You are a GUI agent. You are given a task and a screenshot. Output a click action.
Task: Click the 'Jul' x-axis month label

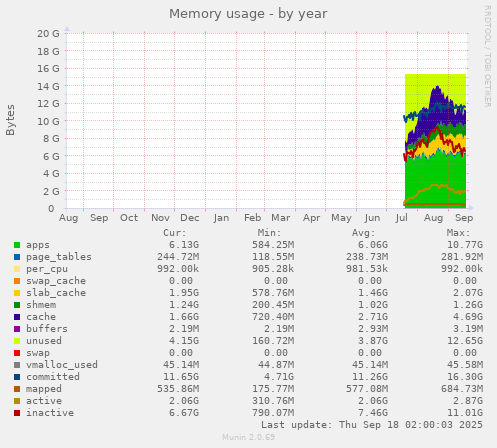[x=402, y=218]
